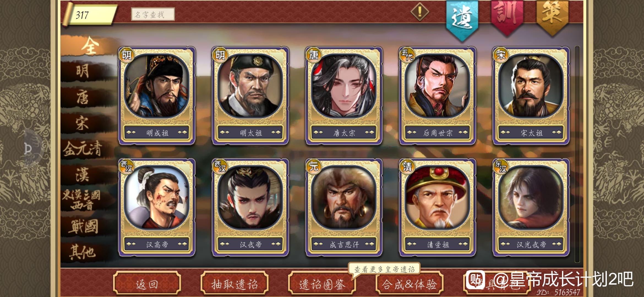The height and width of the screenshot is (297, 644).
Task: Open the teal 遗 banner tab
Action: pos(462,19)
